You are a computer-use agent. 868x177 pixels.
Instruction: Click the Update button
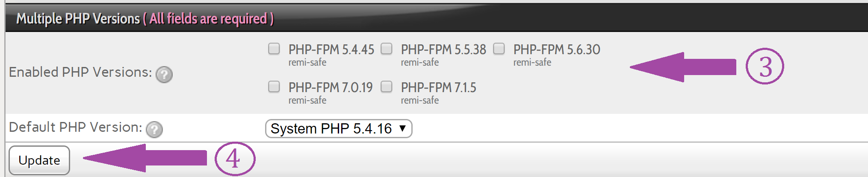tap(39, 160)
